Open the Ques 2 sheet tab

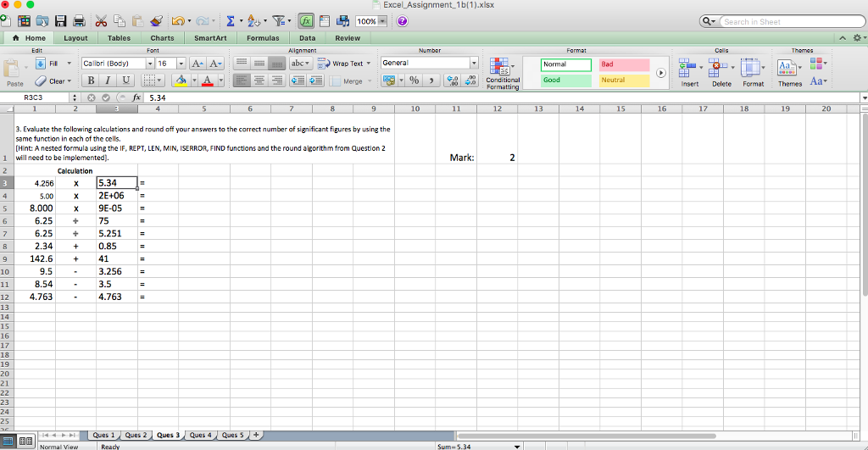point(136,435)
